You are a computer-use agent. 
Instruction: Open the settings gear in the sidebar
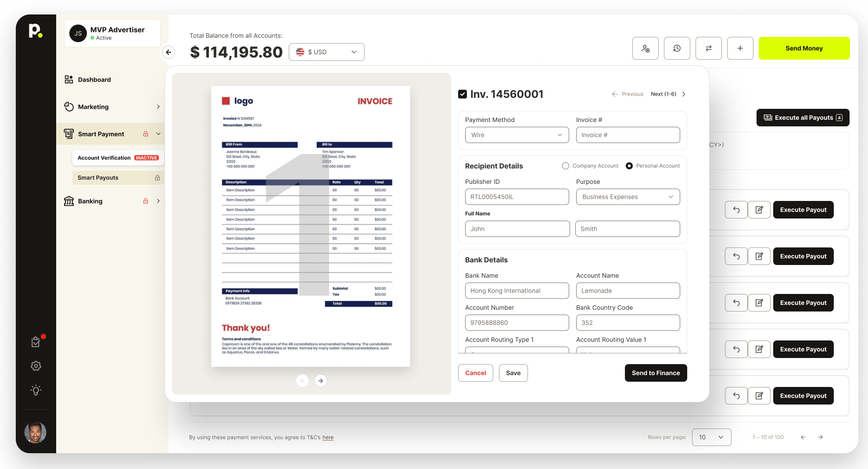click(36, 366)
